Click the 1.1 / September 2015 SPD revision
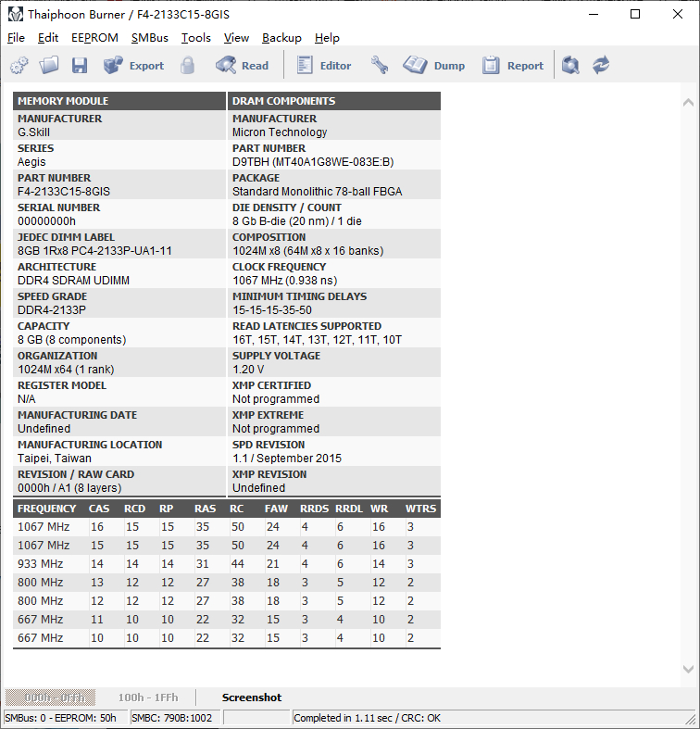The height and width of the screenshot is (729, 700). pos(287,459)
